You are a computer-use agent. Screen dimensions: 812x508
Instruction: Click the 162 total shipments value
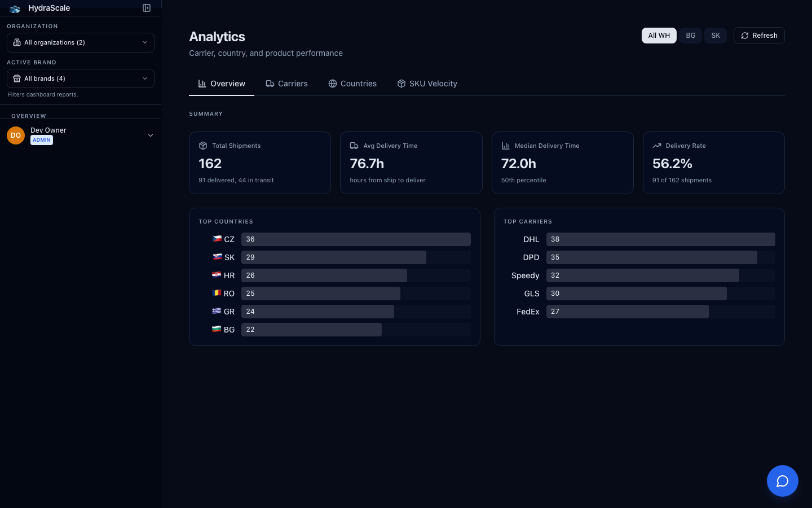click(210, 164)
